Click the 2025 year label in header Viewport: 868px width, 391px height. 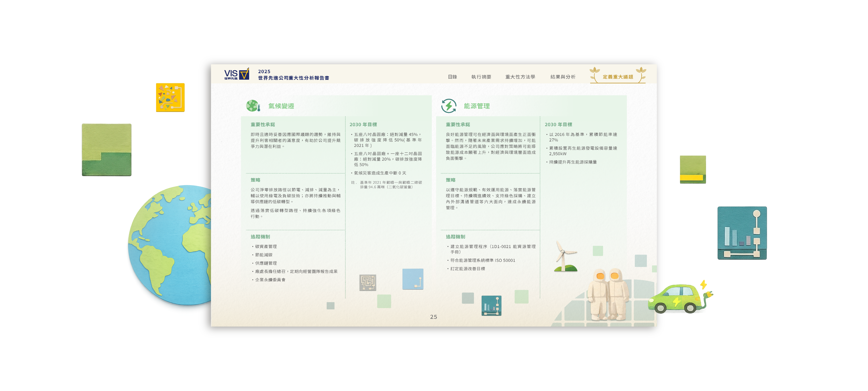(264, 71)
